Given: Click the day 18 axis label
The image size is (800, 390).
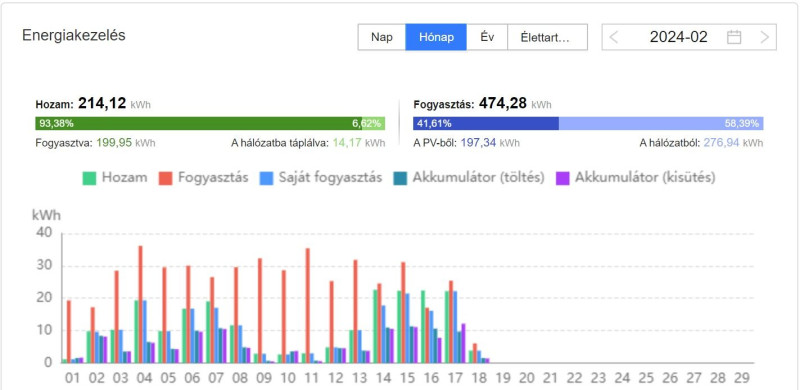Looking at the screenshot, I should coord(479,378).
